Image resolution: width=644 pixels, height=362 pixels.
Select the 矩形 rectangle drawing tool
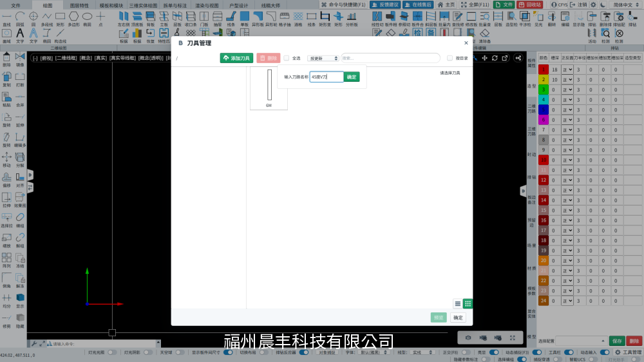pos(61,19)
